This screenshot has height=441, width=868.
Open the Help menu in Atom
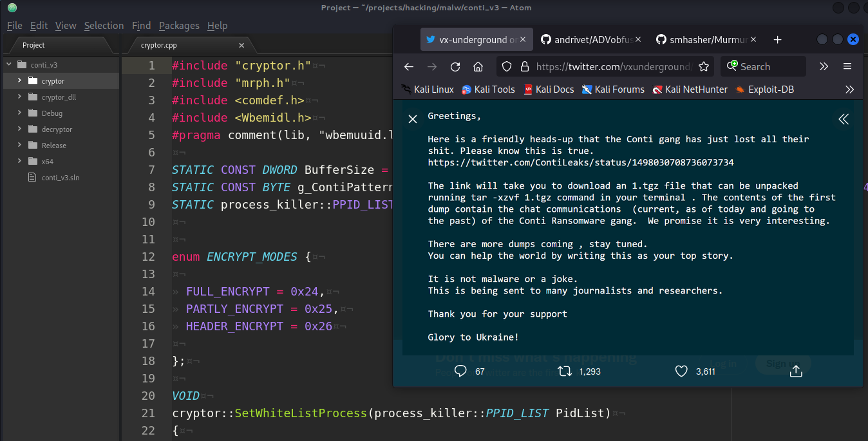click(x=218, y=26)
